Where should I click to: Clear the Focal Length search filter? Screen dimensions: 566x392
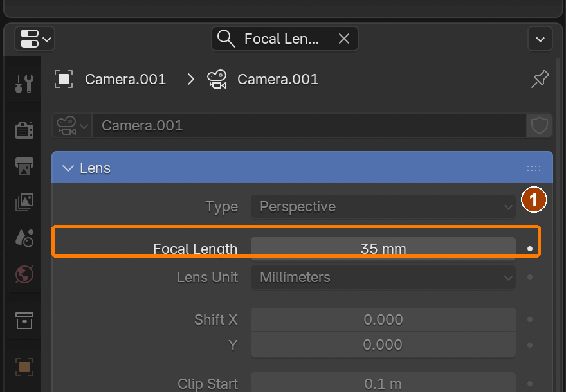[344, 39]
